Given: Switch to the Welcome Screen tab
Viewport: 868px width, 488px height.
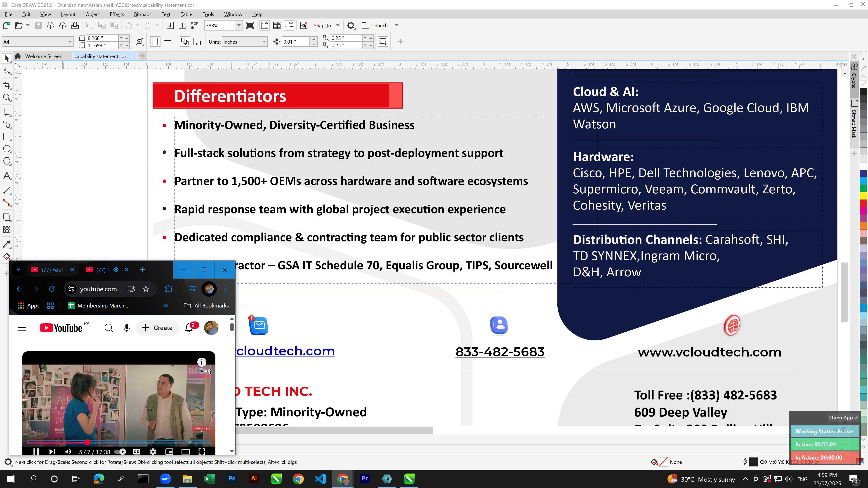Looking at the screenshot, I should click(x=43, y=56).
